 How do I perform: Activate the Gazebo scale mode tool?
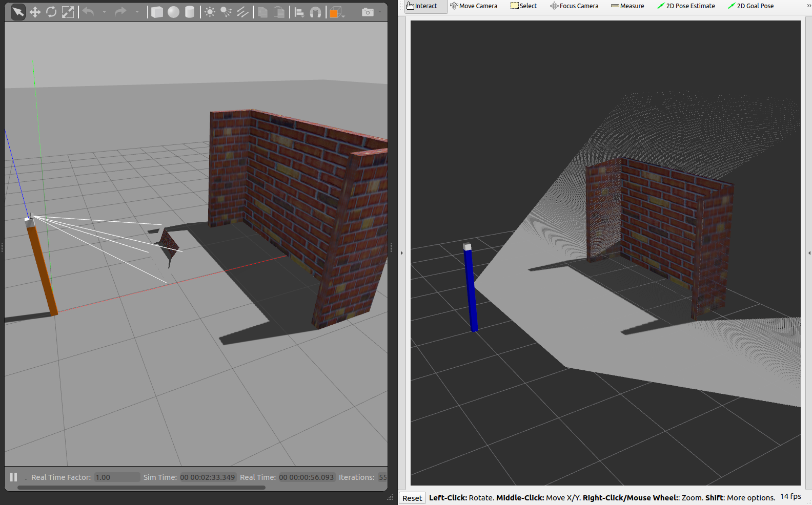[x=68, y=12]
